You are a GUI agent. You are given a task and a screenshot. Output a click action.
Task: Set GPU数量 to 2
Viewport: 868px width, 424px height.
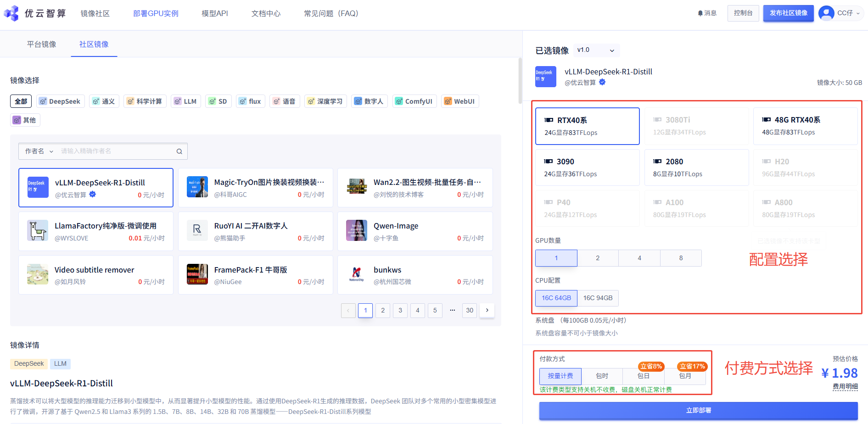click(598, 258)
